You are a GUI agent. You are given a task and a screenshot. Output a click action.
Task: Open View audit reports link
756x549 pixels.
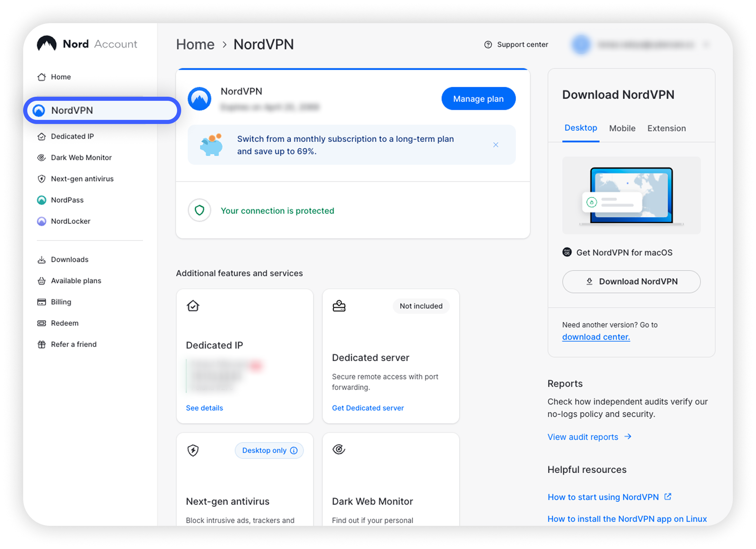point(583,437)
